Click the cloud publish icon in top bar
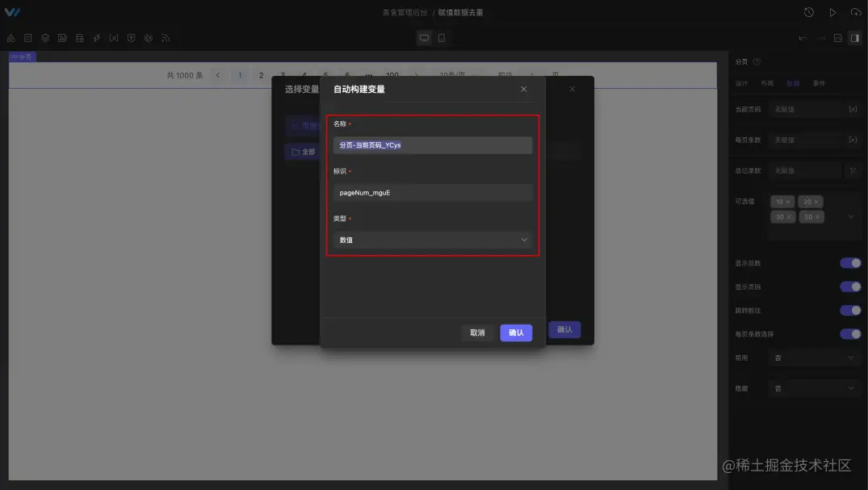Screen dimensions: 868x490 pos(858,11)
